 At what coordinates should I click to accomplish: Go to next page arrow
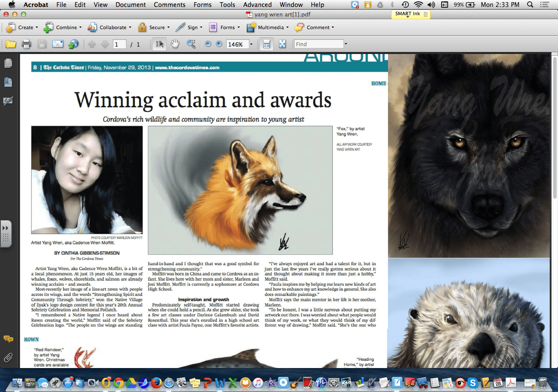(105, 44)
